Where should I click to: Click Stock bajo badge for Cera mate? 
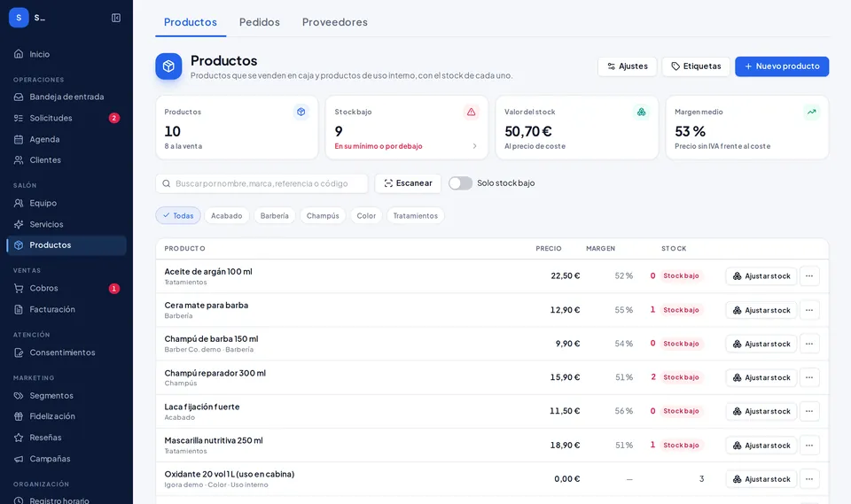(681, 310)
